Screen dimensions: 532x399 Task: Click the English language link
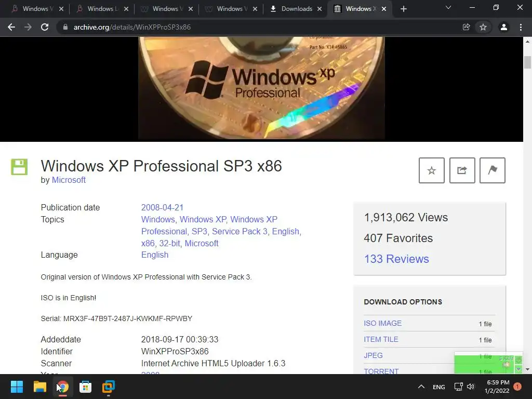point(155,255)
